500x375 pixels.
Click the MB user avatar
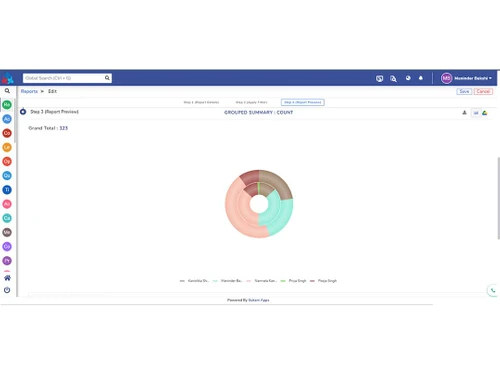tap(446, 78)
